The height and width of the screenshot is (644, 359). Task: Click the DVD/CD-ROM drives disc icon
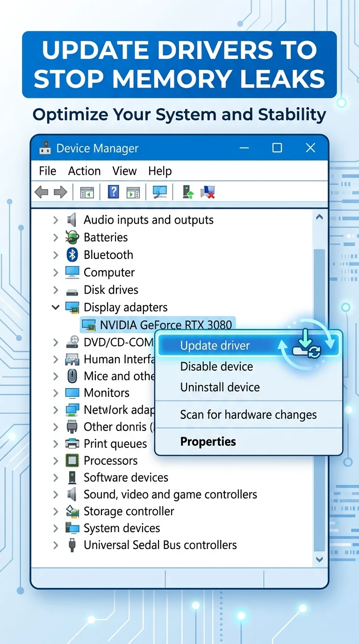tap(72, 342)
